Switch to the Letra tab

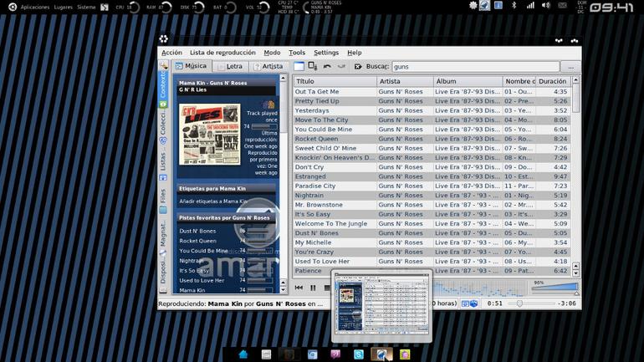[230, 66]
